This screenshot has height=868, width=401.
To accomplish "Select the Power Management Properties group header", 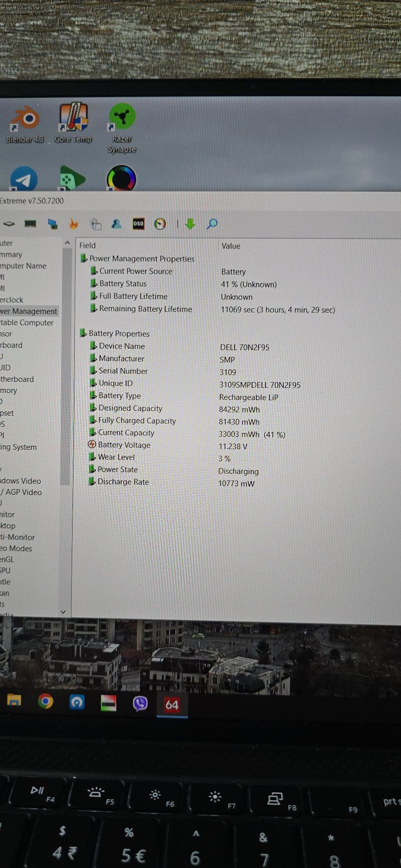I will (x=137, y=259).
